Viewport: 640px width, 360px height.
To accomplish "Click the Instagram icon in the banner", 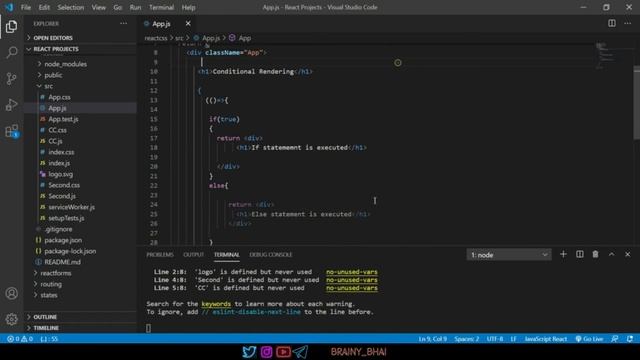I will (267, 352).
